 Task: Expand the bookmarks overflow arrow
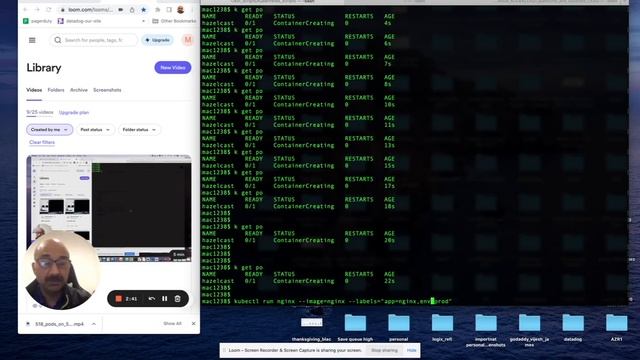point(143,21)
